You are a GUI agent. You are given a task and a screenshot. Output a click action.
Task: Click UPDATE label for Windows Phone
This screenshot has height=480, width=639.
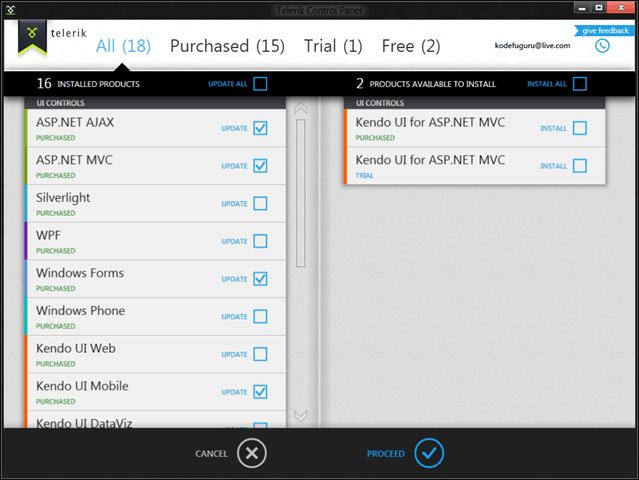coord(234,317)
